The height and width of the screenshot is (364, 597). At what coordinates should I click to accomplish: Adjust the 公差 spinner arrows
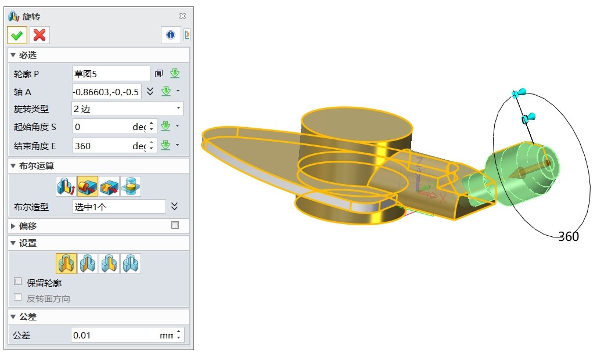(x=178, y=335)
